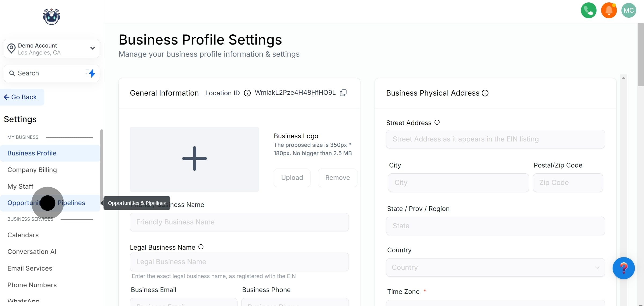This screenshot has width=644, height=306.
Task: Click the plus icon to add a business logo
Action: (x=194, y=159)
